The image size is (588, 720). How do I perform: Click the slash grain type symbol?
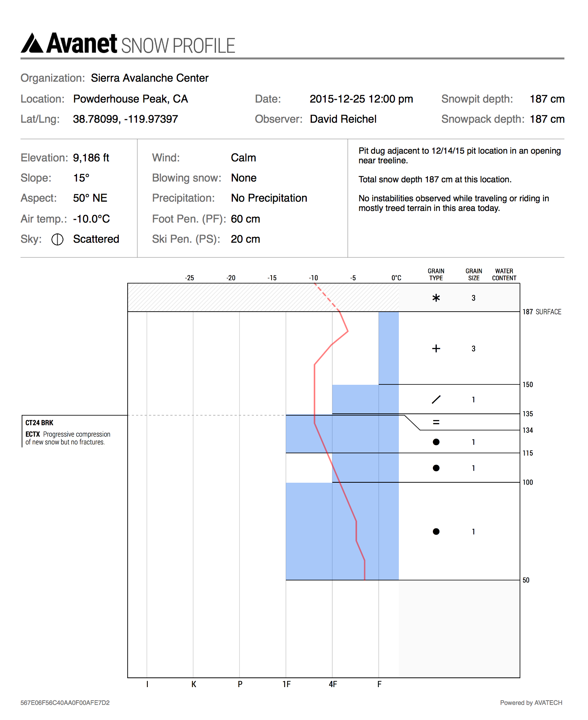pos(436,399)
